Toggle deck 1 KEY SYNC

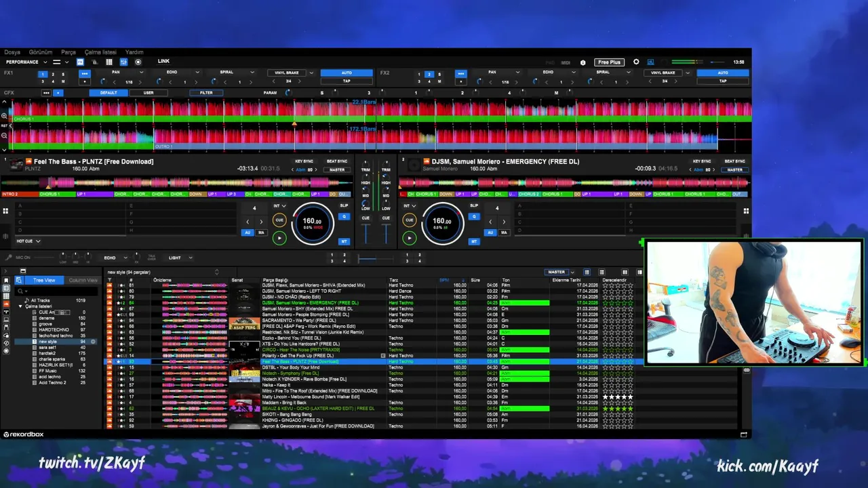[x=304, y=161]
